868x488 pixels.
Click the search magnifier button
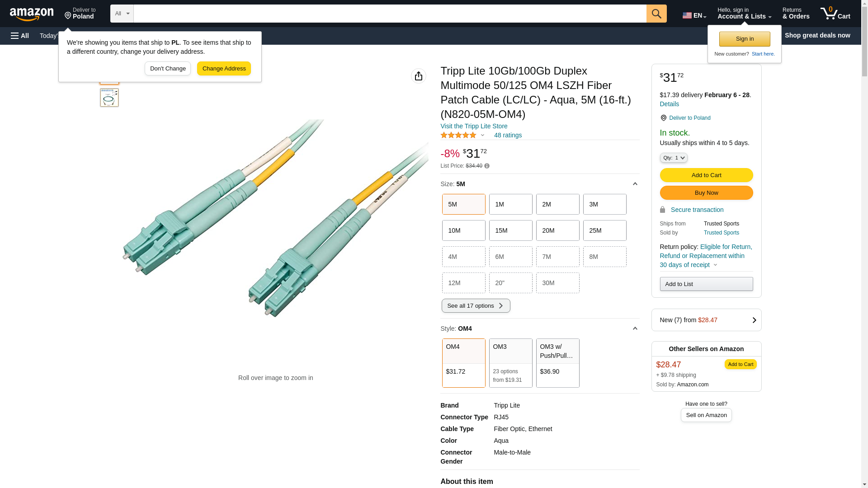click(656, 14)
